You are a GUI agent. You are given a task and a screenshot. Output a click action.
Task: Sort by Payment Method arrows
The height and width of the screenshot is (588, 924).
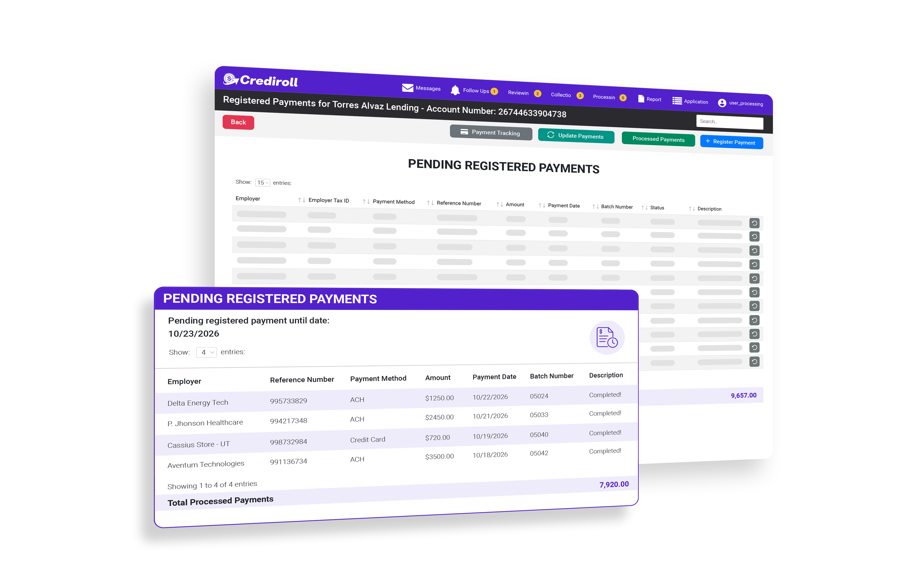click(x=366, y=201)
